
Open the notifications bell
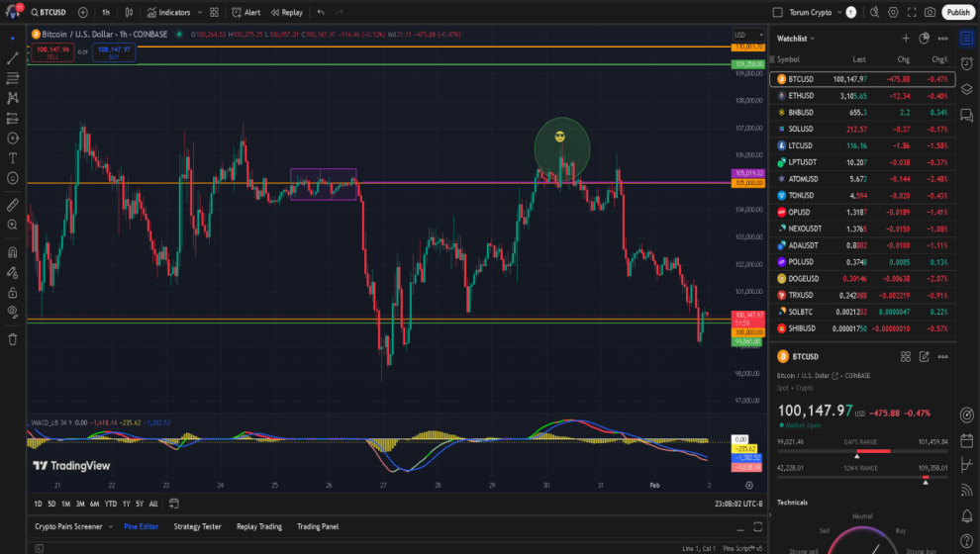click(967, 515)
